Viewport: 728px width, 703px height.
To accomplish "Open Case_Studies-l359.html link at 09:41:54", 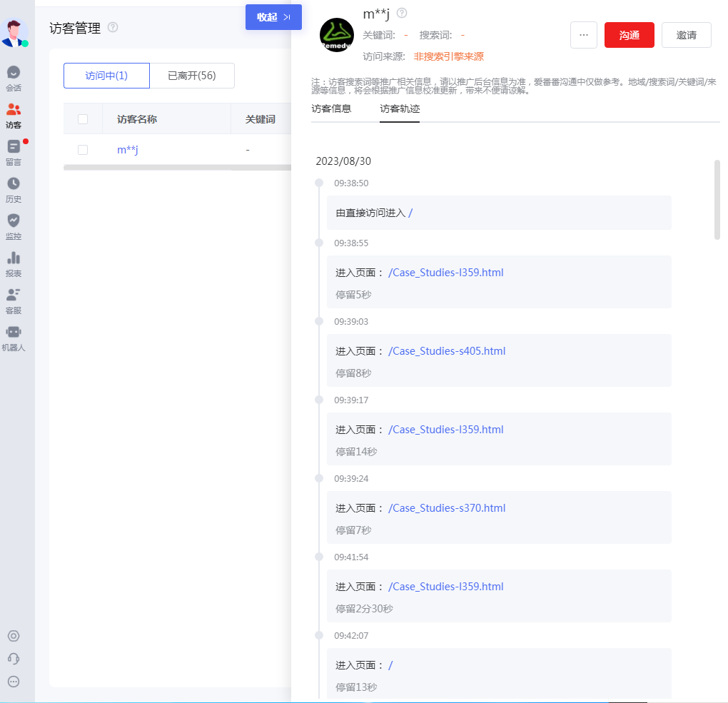I will click(445, 587).
